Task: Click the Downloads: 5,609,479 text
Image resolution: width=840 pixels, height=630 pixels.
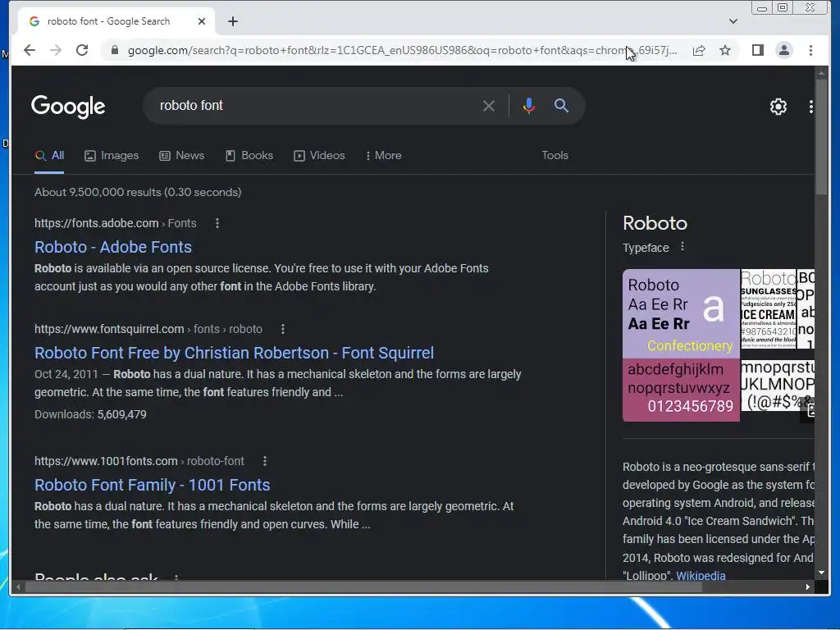Action: click(x=90, y=414)
